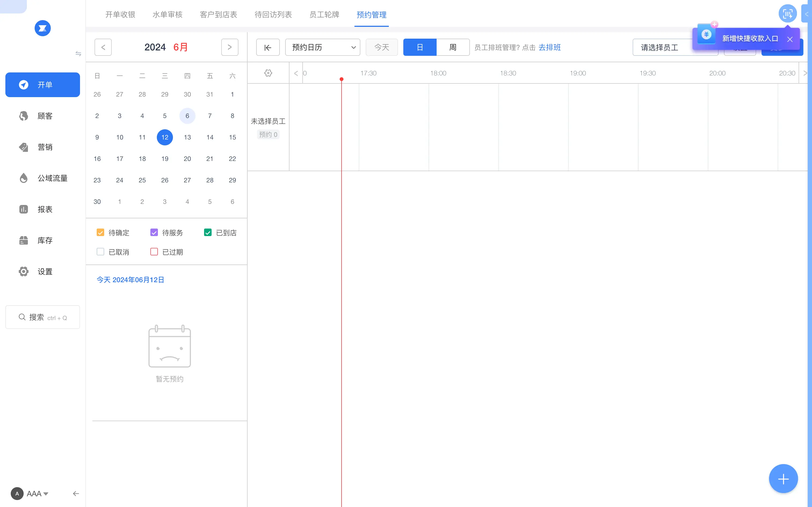Switch to 周 week view
812x507 pixels.
click(x=453, y=47)
